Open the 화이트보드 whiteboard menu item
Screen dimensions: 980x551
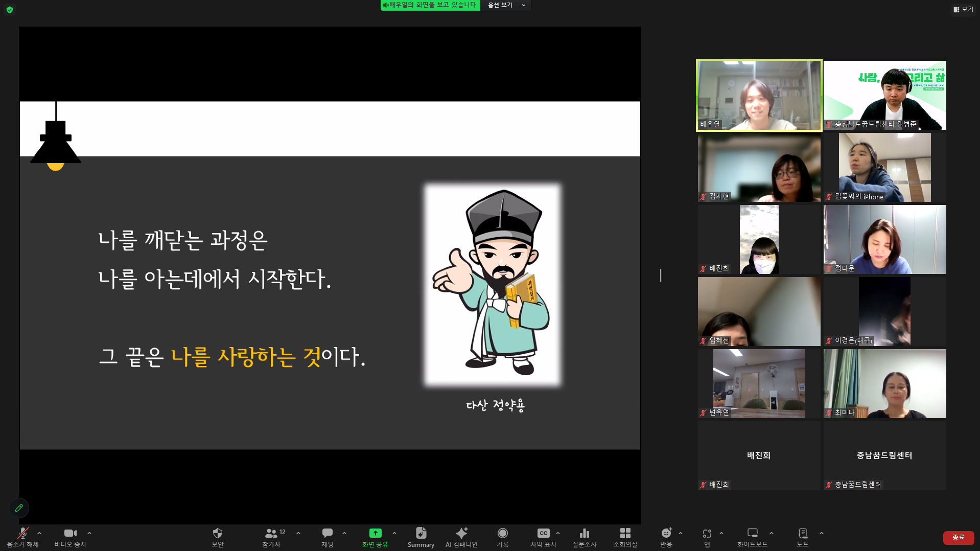click(752, 537)
